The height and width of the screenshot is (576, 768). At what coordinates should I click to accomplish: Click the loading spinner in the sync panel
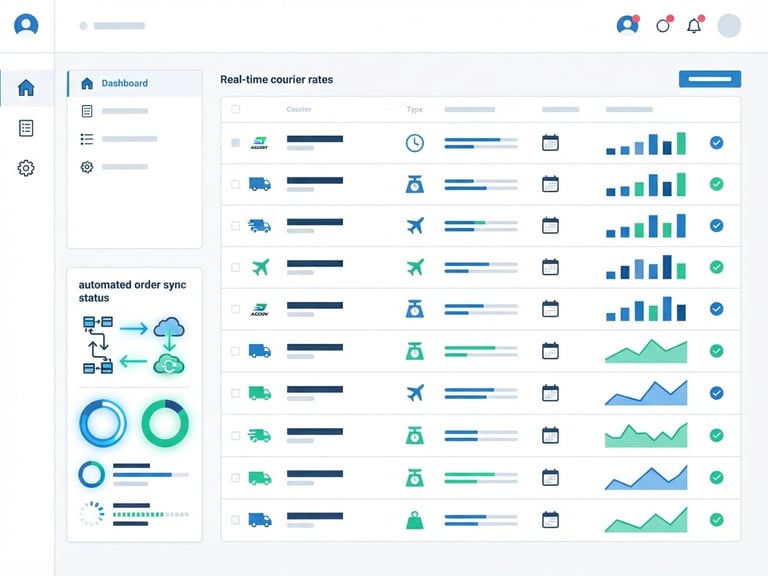pyautogui.click(x=92, y=514)
